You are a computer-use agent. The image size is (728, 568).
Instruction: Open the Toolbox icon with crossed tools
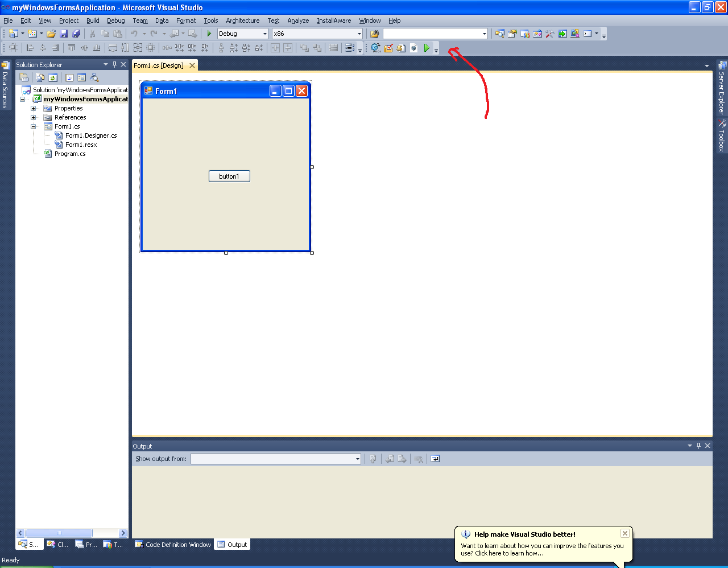pos(550,34)
